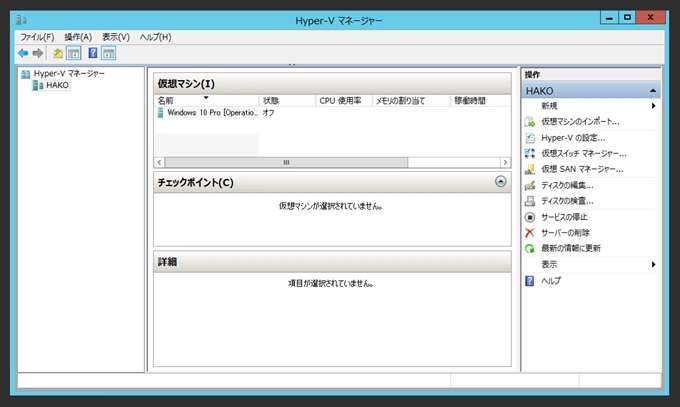
Task: Open the 操作(A) menu
Action: click(x=78, y=37)
